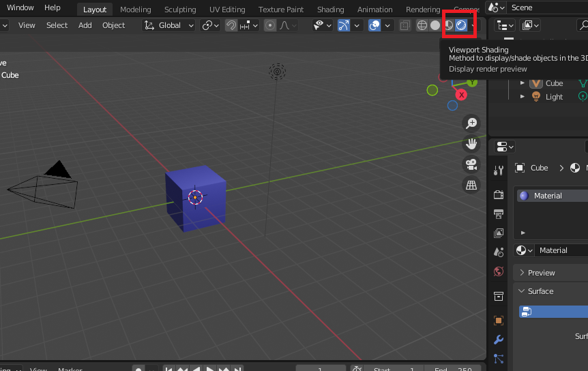Collapse the Surface panel

[x=521, y=291]
